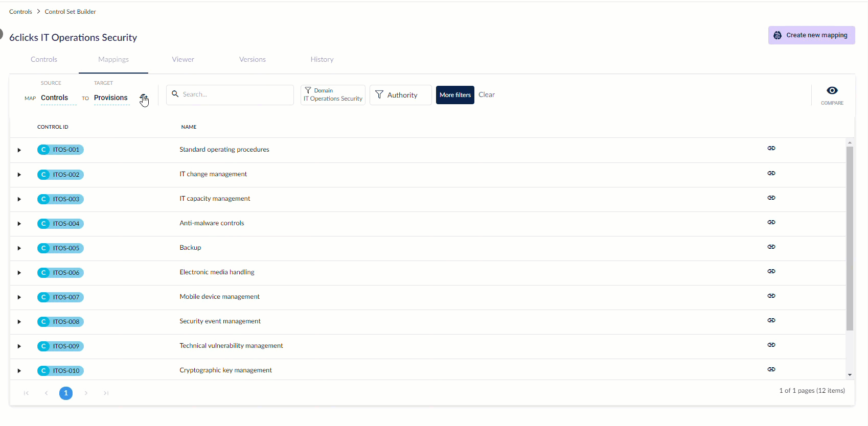Image resolution: width=868 pixels, height=426 pixels.
Task: Click the ITOS-004 control badge
Action: click(x=61, y=224)
